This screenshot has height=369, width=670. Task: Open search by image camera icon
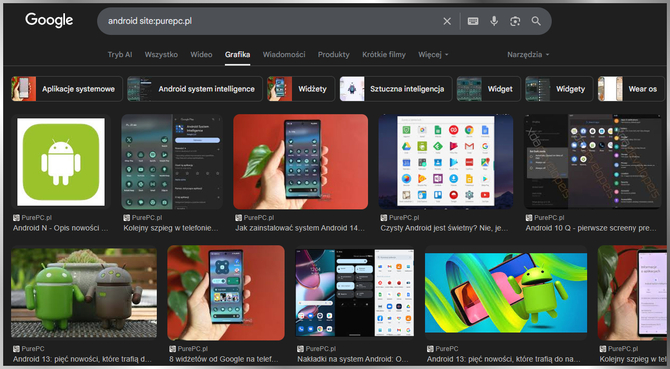pyautogui.click(x=515, y=21)
